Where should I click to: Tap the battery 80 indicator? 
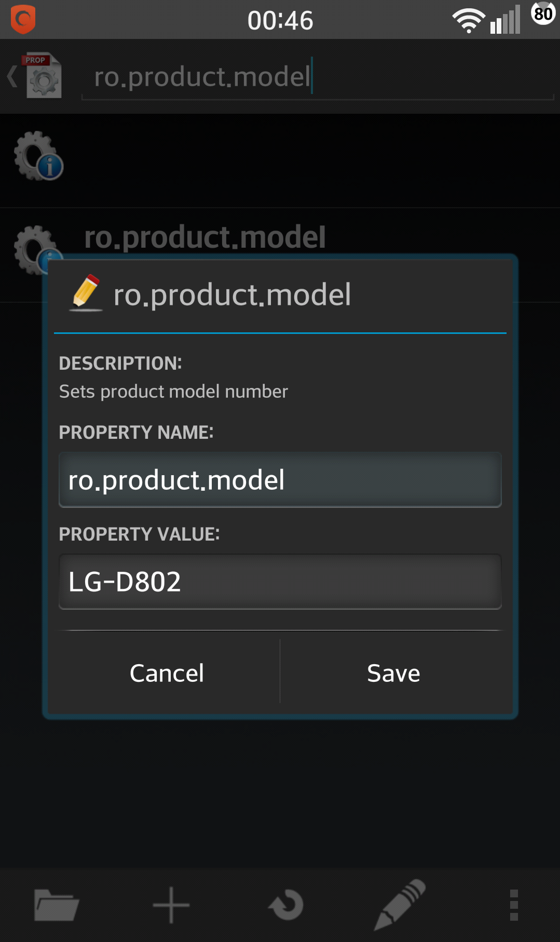543,14
